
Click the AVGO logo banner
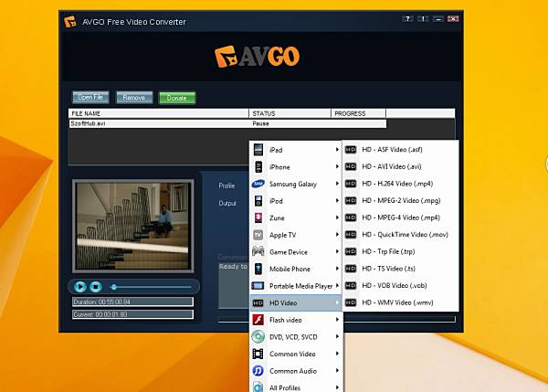point(257,56)
